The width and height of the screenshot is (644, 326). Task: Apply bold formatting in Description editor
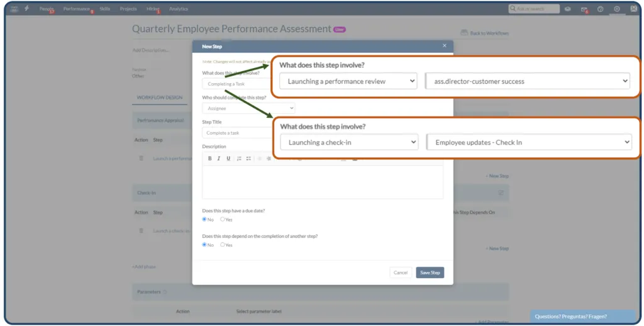[x=210, y=158]
